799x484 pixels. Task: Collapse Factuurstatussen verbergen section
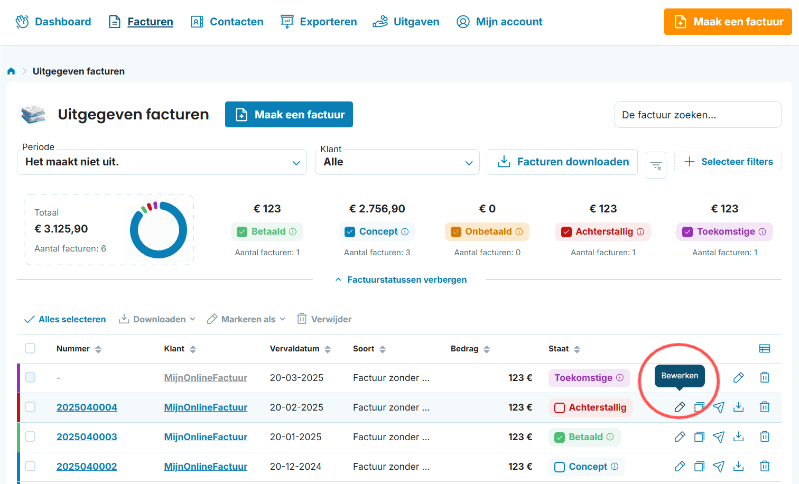401,280
